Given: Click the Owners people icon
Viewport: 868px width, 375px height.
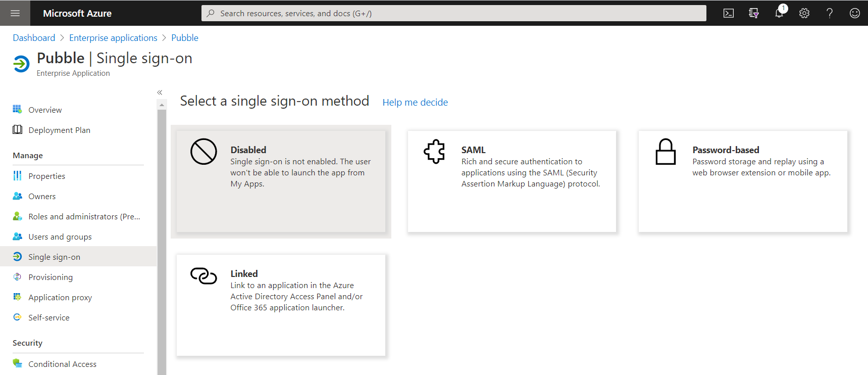Looking at the screenshot, I should 17,196.
